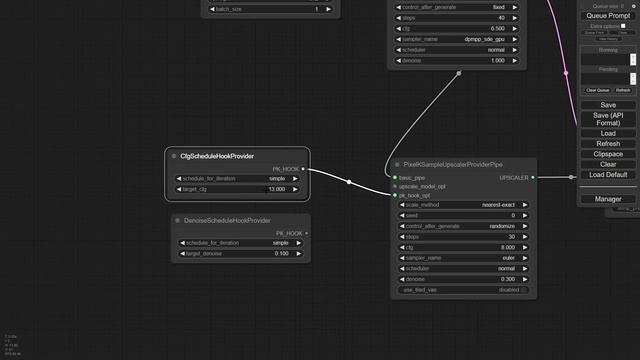Open Clipspace
The height and width of the screenshot is (360, 640).
coord(608,154)
